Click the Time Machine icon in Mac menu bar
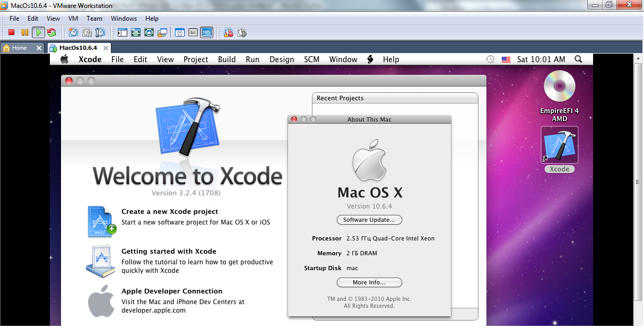 click(x=490, y=59)
